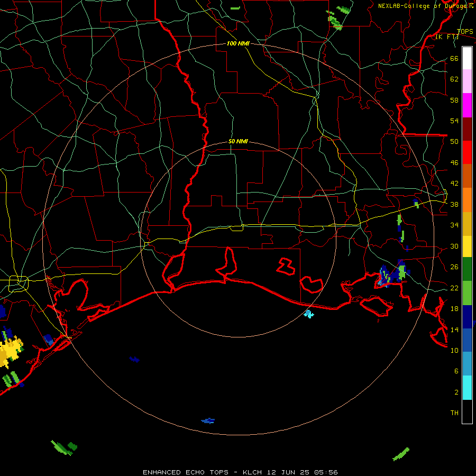Click legend value 46
The width and height of the screenshot is (476, 476).
point(454,163)
